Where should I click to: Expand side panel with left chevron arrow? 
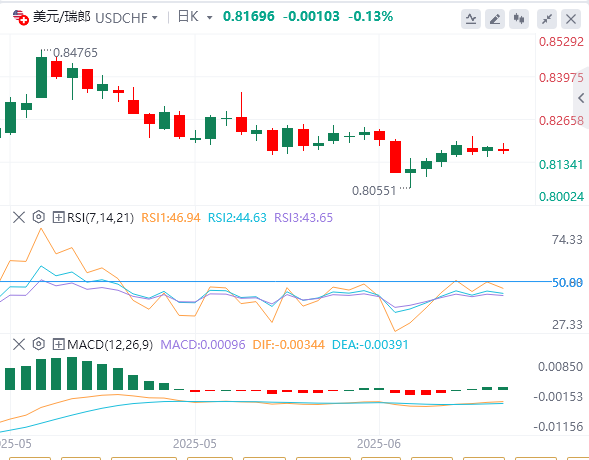click(x=581, y=98)
